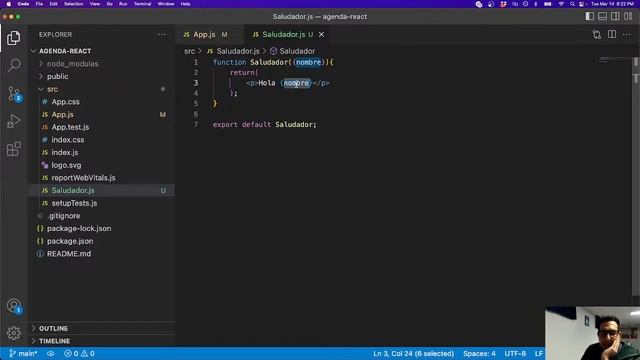This screenshot has width=640, height=360.
Task: Open the Run and Debug view
Action: (x=13, y=121)
